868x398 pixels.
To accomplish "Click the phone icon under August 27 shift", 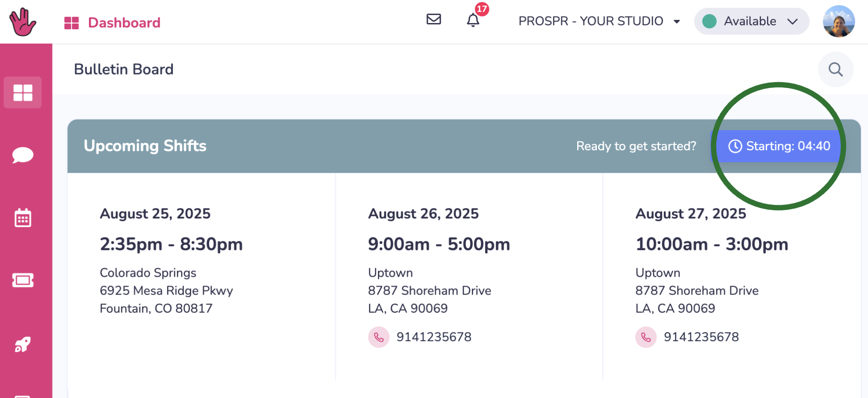I will click(646, 337).
